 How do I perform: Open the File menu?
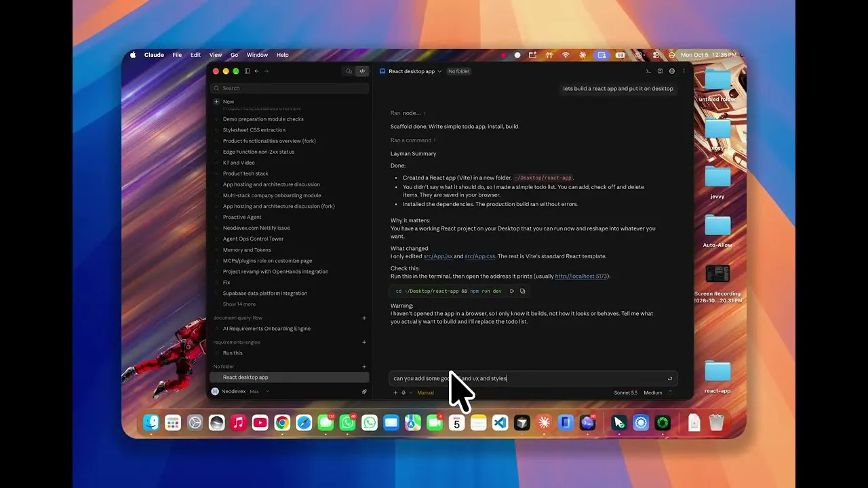pyautogui.click(x=177, y=55)
